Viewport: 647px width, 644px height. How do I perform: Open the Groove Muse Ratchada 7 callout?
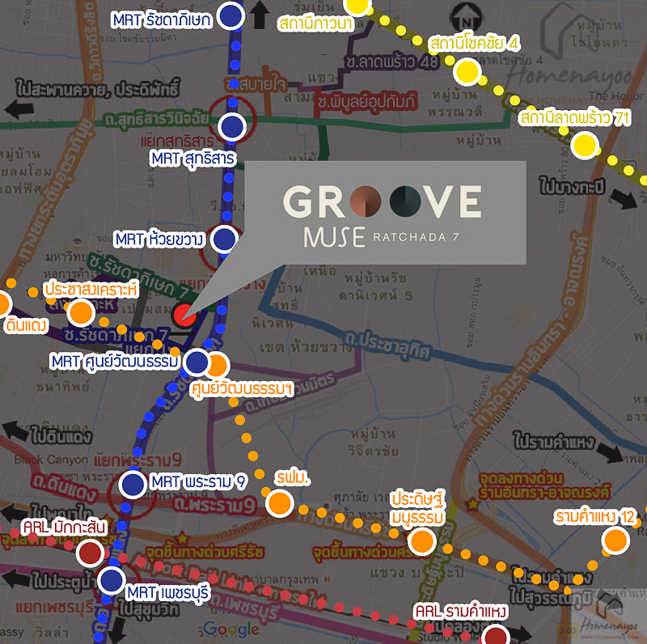[385, 216]
